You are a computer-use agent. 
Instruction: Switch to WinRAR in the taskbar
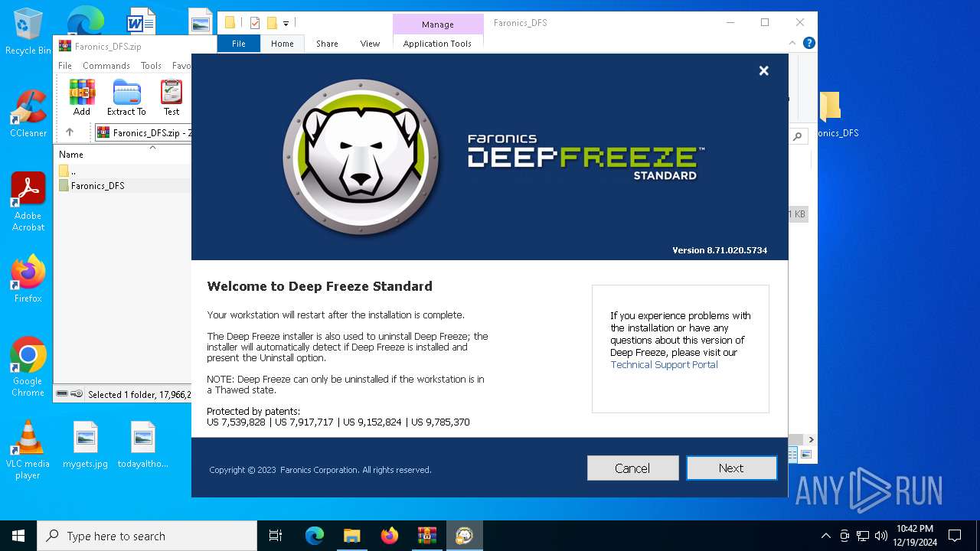(426, 536)
